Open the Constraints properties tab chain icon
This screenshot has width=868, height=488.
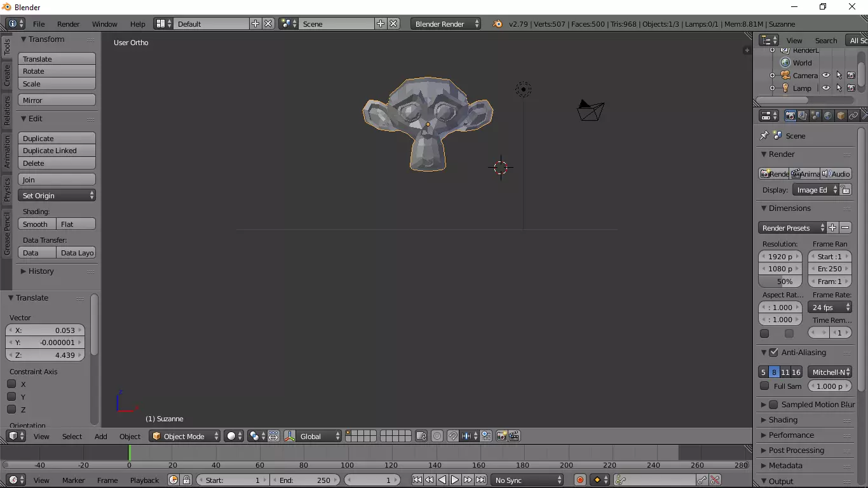point(853,116)
